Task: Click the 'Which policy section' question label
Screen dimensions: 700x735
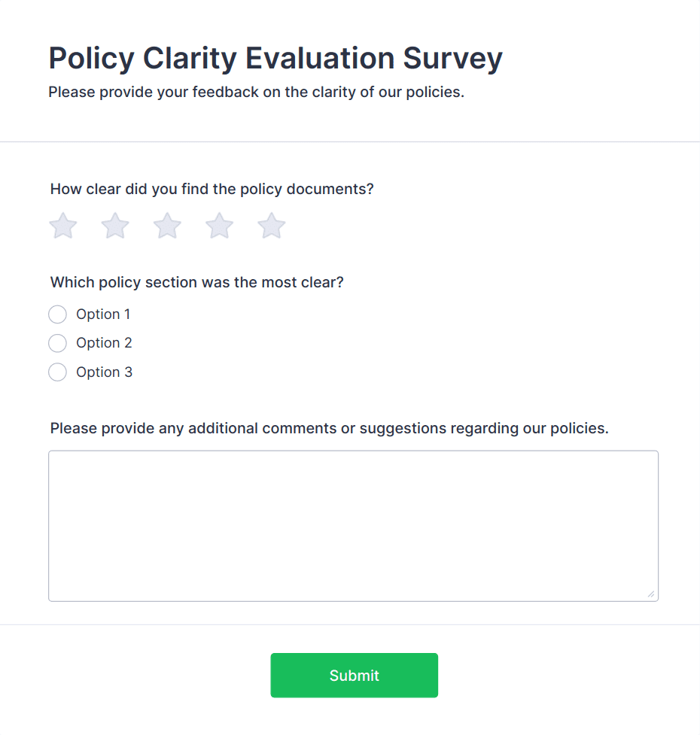Action: (196, 283)
